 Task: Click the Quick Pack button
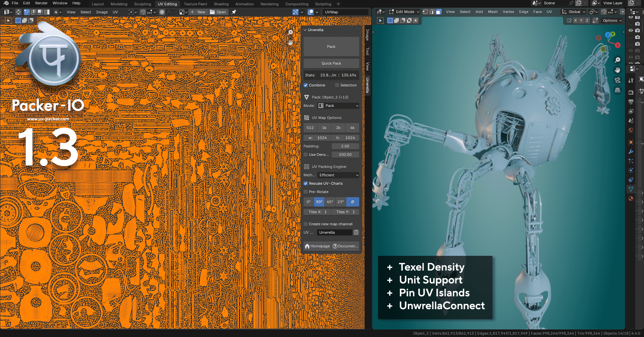(331, 63)
